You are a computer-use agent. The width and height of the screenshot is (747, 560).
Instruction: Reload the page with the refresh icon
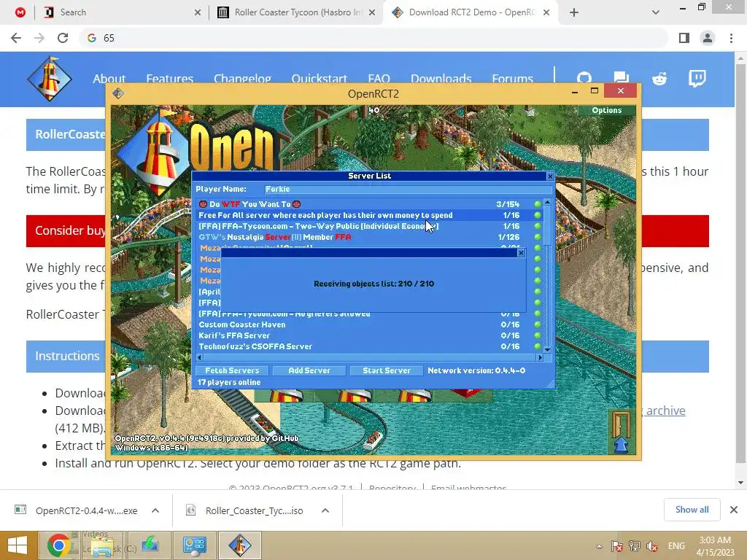(63, 38)
